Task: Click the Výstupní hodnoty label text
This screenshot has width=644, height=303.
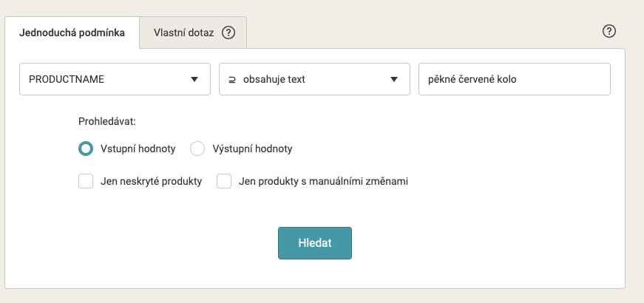Action: click(252, 149)
